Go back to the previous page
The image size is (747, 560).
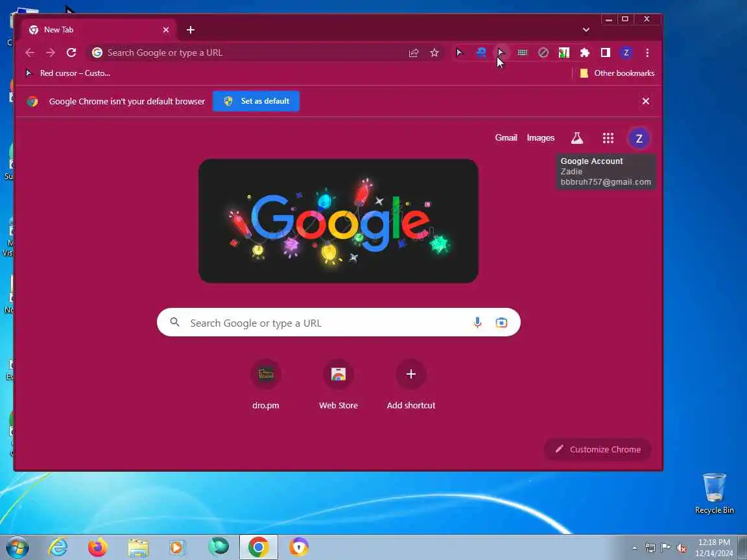30,53
